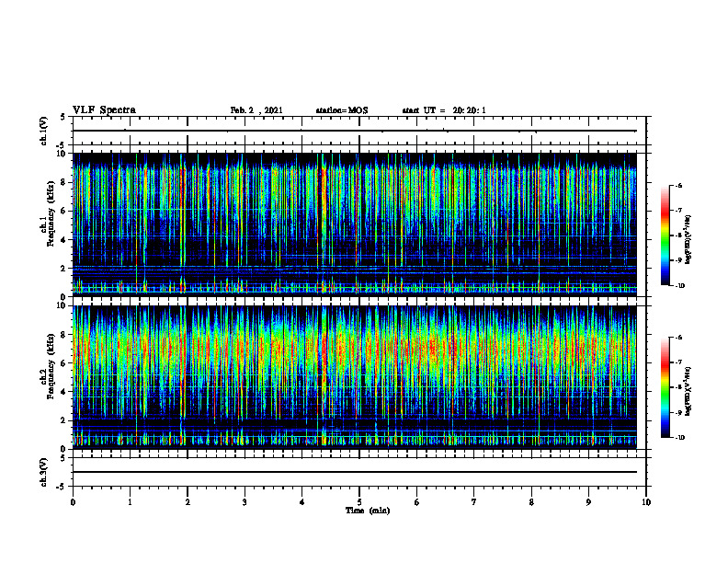Click the "9" tick on the time axis
Viewport: 728px width, 563px height.
[x=588, y=502]
